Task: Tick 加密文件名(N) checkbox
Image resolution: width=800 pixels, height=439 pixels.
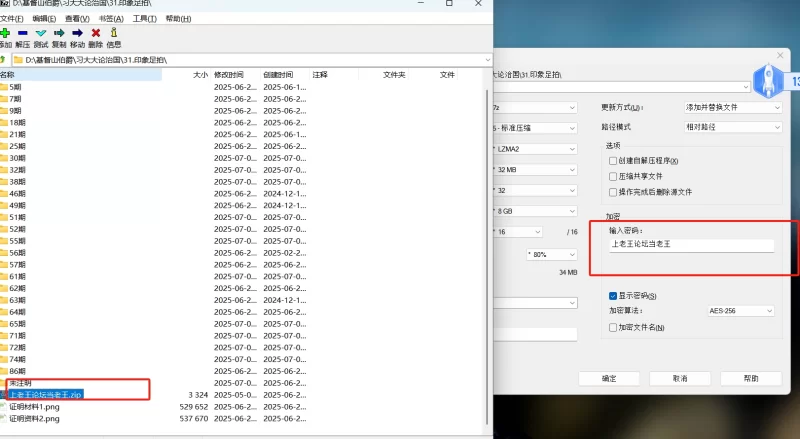Action: [x=613, y=327]
